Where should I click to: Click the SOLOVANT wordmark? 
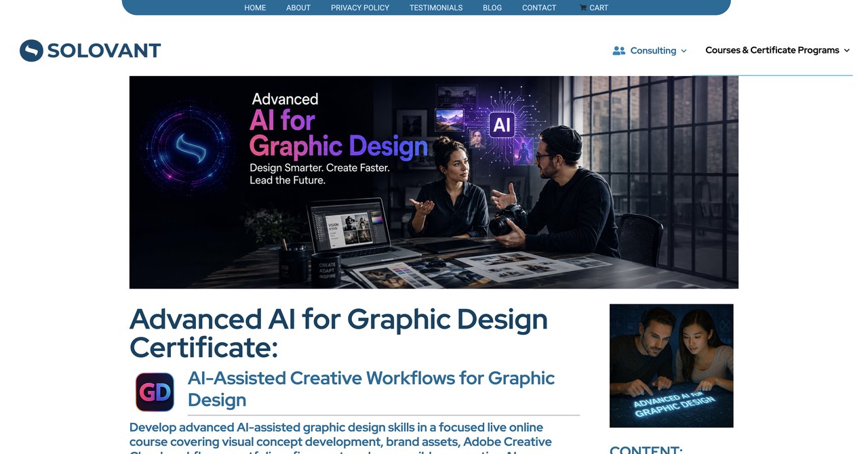[104, 51]
